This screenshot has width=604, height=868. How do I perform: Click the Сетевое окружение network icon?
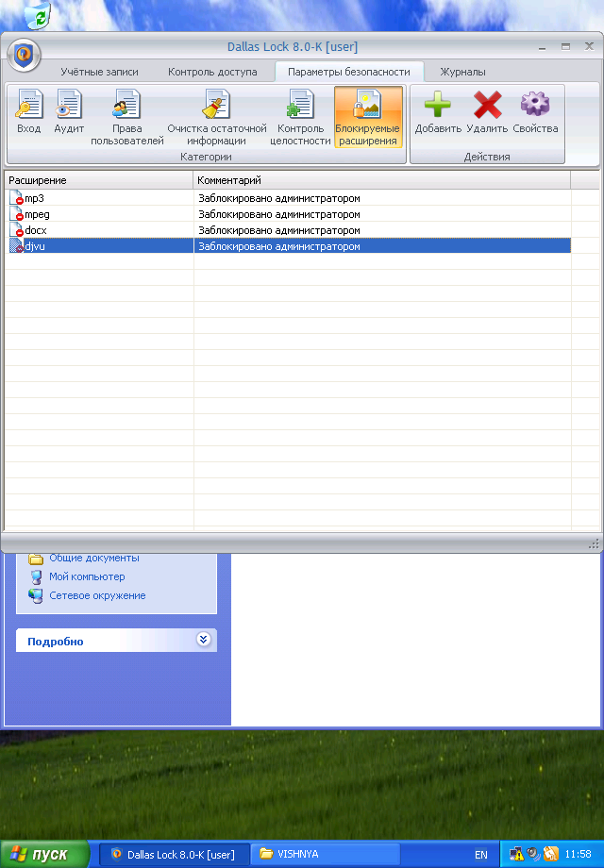pos(36,596)
